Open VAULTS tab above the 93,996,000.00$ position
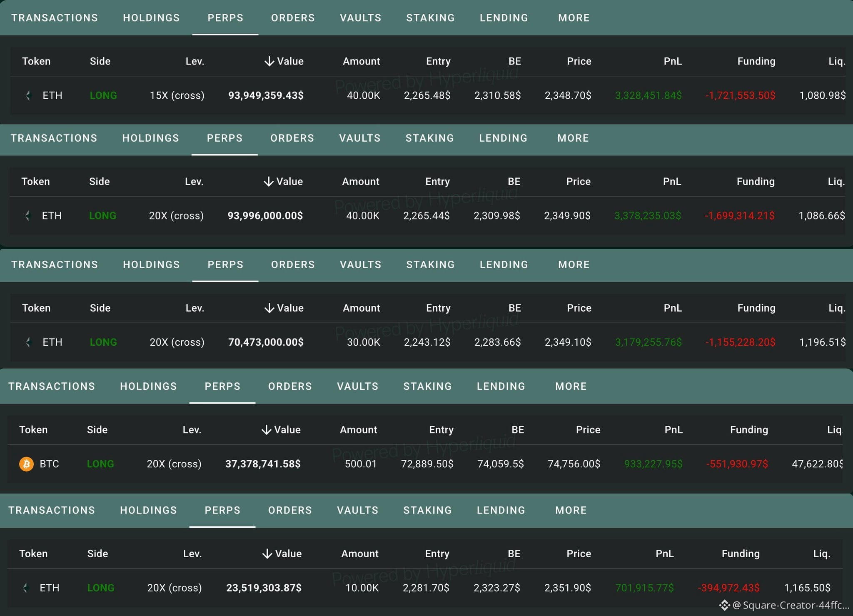 (360, 138)
